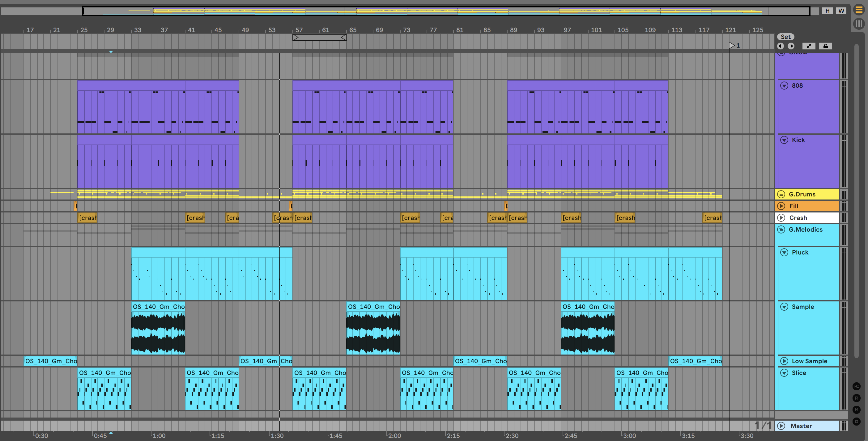This screenshot has height=441, width=868.
Task: Show the Returns section button
Action: 856,398
